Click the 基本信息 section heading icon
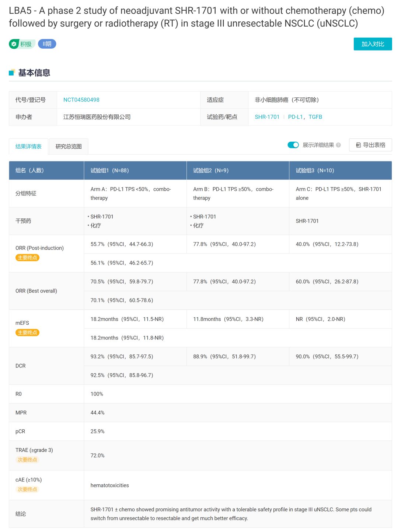The height and width of the screenshot is (532, 398). pyautogui.click(x=12, y=73)
